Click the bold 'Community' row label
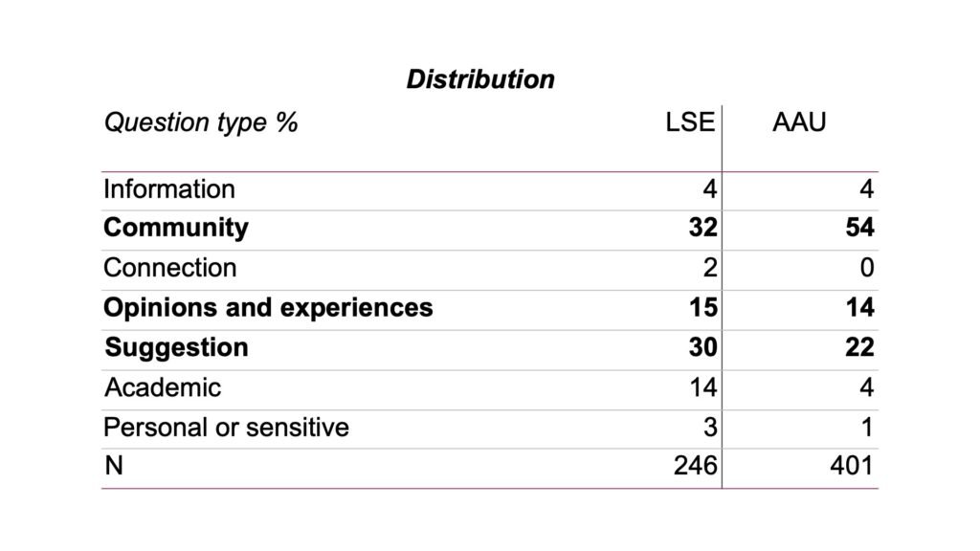Screen dimensions: 980x551 176,228
